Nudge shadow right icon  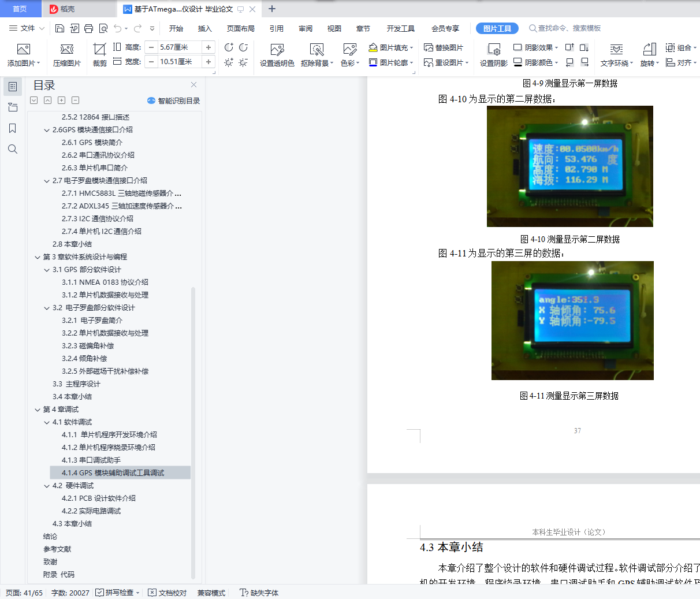click(584, 62)
